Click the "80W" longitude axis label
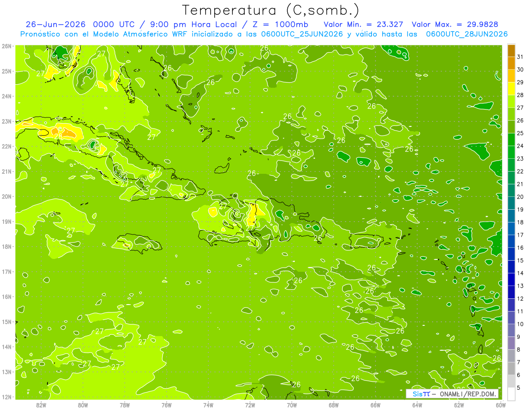This screenshot has height=411, width=532. click(x=83, y=405)
